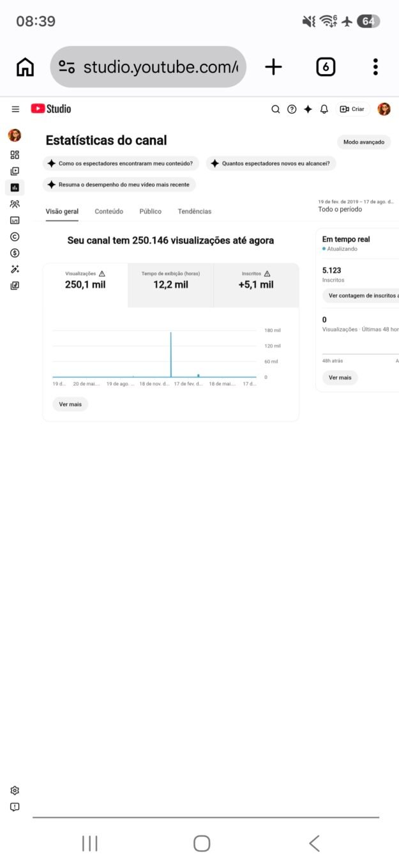Open the Audio library icon in the sidebar
Screen dimensions: 399x868
15,286
